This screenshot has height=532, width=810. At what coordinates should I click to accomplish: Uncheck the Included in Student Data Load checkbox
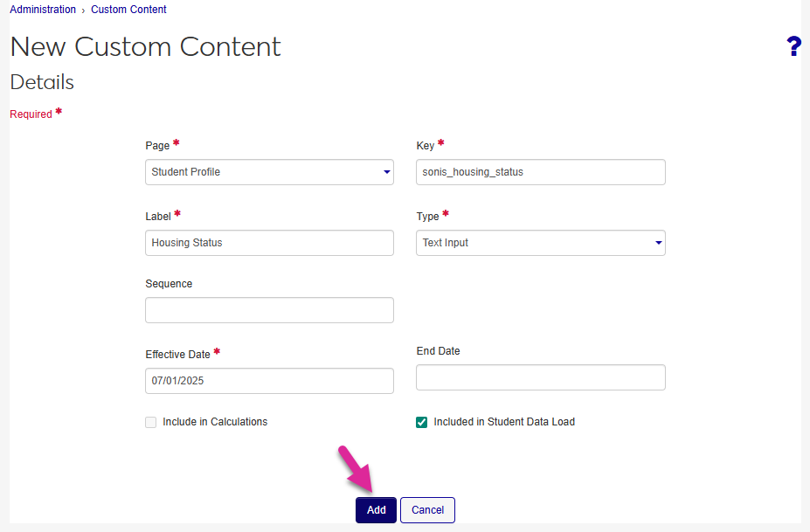point(422,422)
